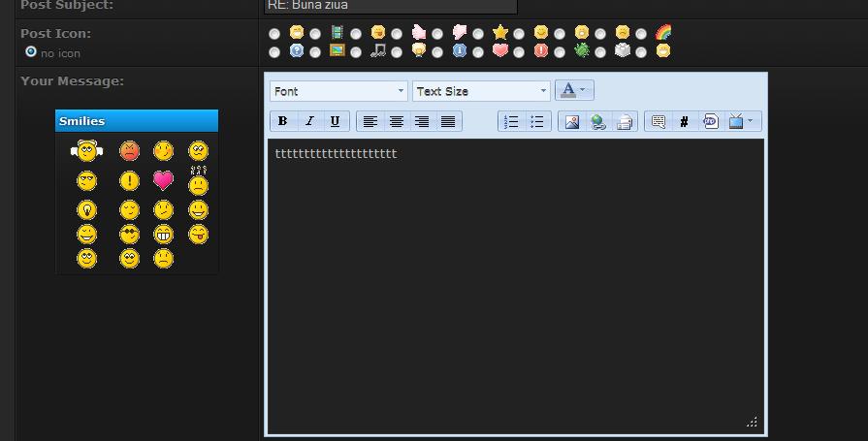Apply italic formatting to the message
This screenshot has height=441, width=868.
(x=309, y=121)
